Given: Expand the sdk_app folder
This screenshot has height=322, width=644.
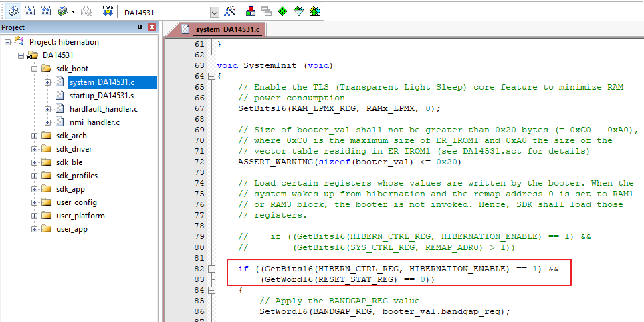Looking at the screenshot, I should (35, 189).
